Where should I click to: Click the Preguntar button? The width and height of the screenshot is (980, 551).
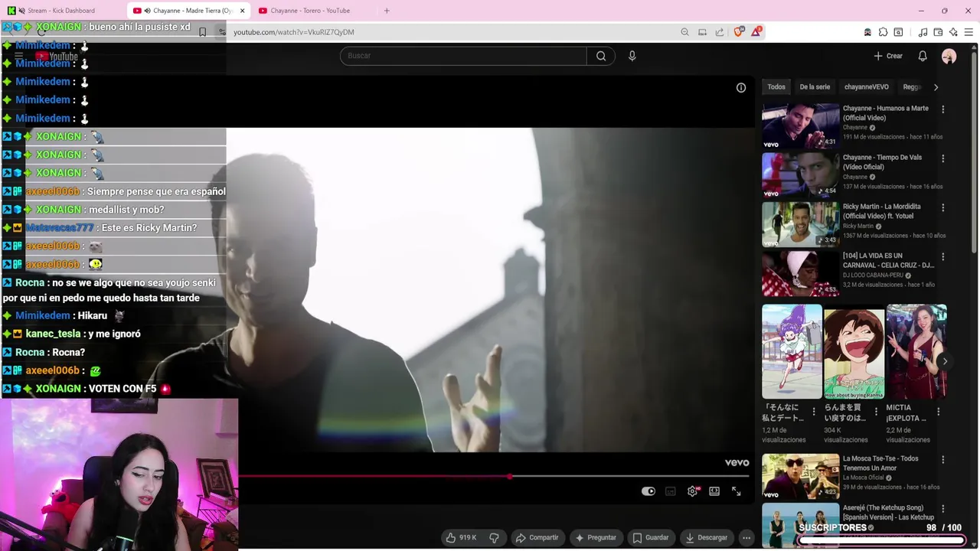pyautogui.click(x=596, y=537)
